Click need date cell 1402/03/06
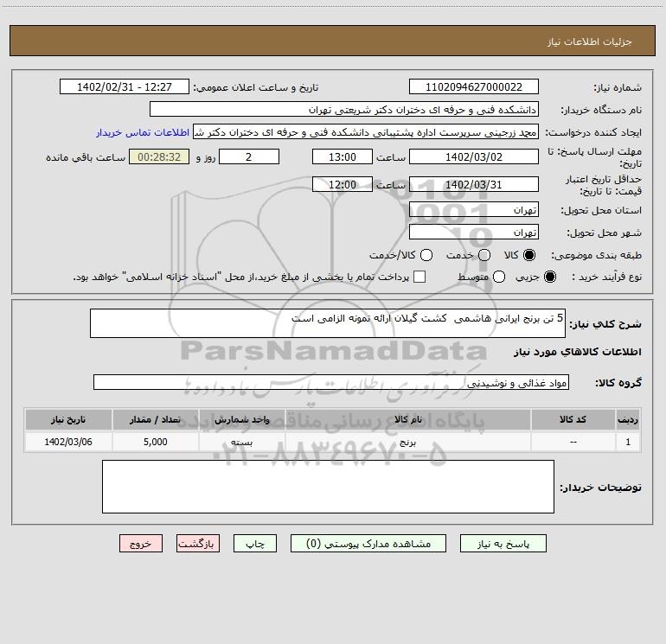Viewport: 666px width, 644px height. (x=68, y=442)
